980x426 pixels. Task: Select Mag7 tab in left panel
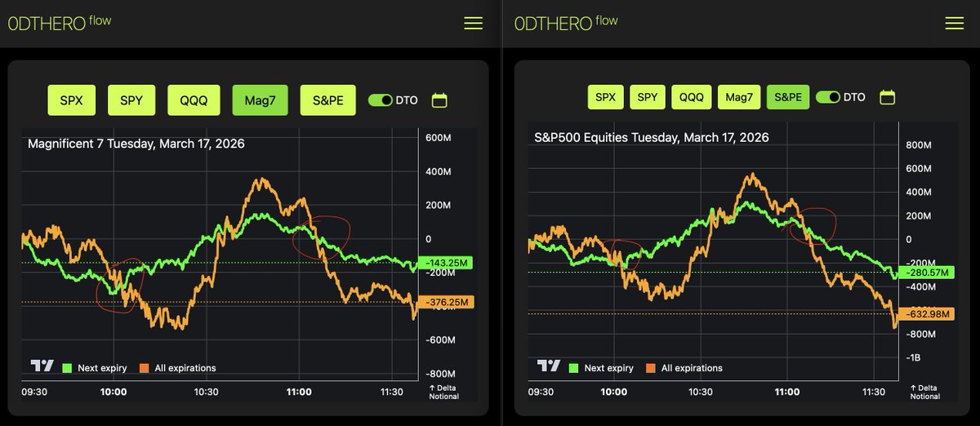[x=260, y=100]
